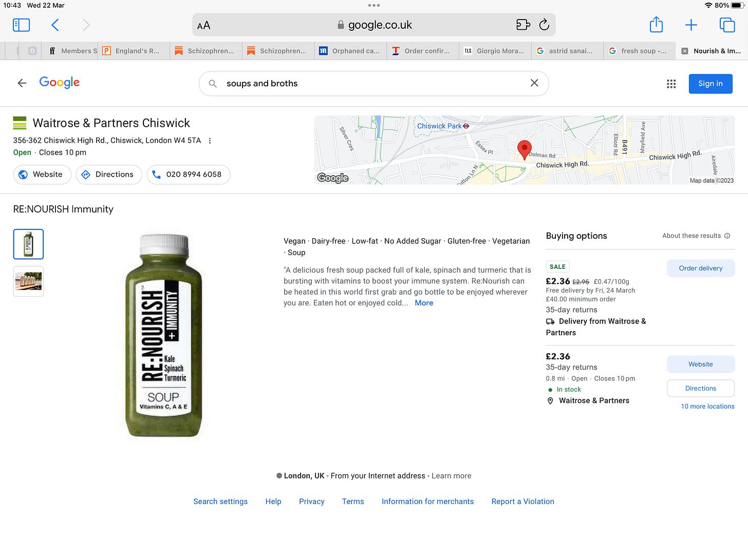
Task: Clear the search query with X
Action: point(534,83)
